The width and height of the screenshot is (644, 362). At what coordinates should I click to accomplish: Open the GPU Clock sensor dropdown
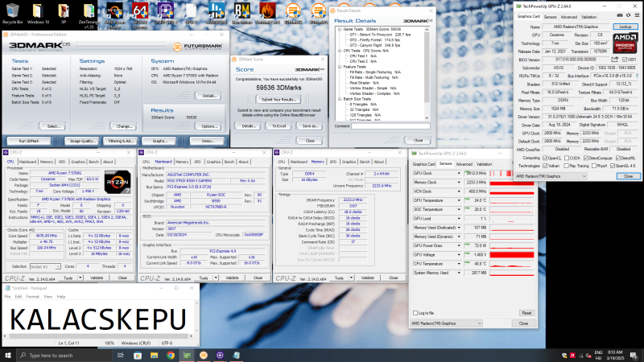tap(459, 173)
